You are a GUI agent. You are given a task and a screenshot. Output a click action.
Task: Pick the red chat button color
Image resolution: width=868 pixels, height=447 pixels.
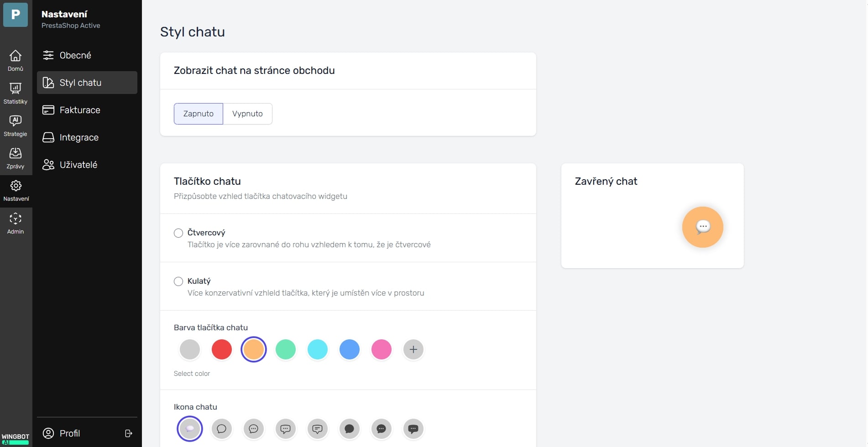click(222, 349)
